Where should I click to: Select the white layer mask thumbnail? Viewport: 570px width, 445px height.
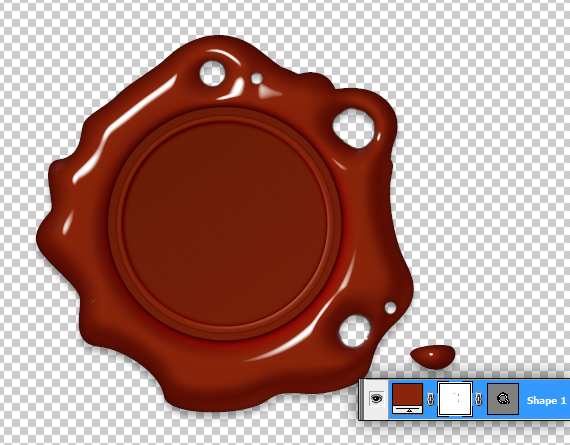click(x=455, y=399)
